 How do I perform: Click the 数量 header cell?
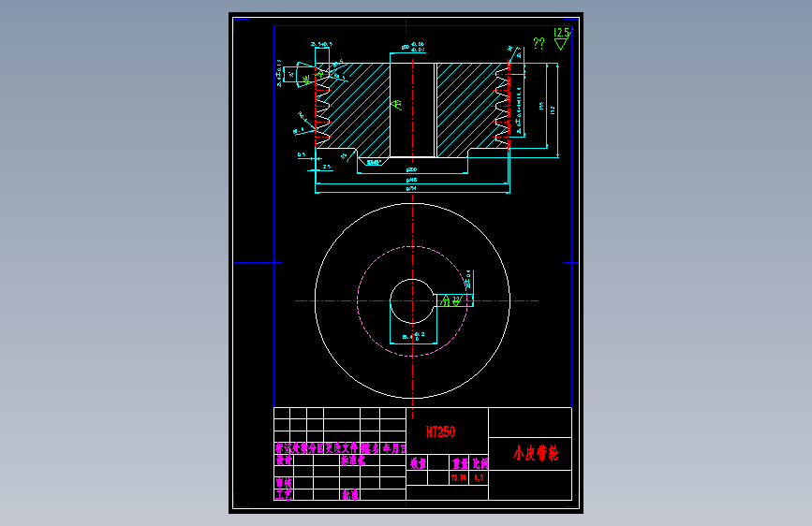tap(418, 463)
